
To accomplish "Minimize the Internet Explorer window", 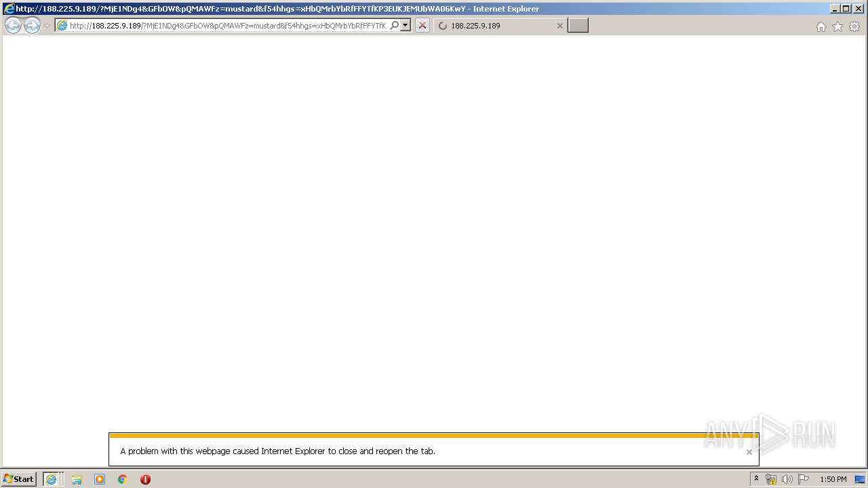I will [834, 9].
